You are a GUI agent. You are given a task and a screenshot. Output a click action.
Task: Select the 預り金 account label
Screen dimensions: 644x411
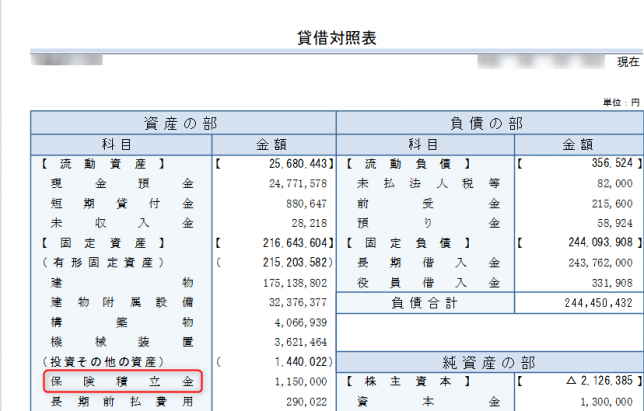428,223
